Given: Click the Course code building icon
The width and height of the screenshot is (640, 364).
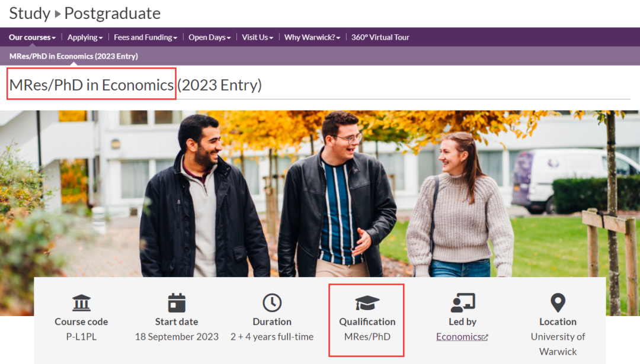Looking at the screenshot, I should pyautogui.click(x=81, y=303).
